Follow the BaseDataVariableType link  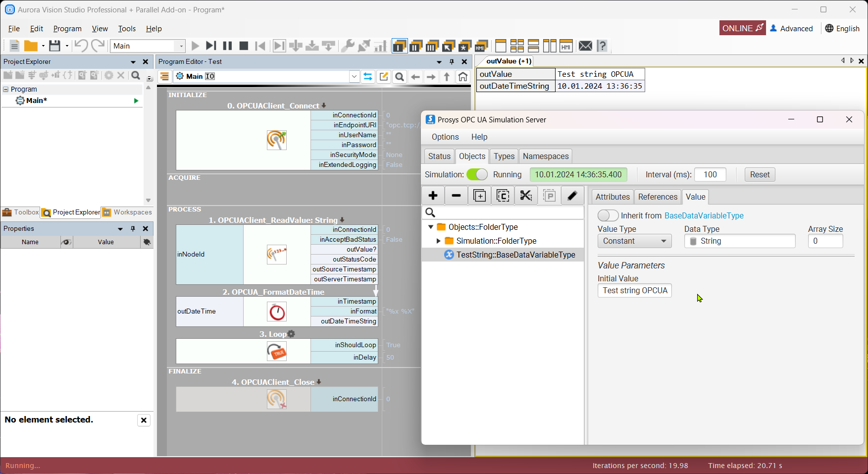pos(704,215)
